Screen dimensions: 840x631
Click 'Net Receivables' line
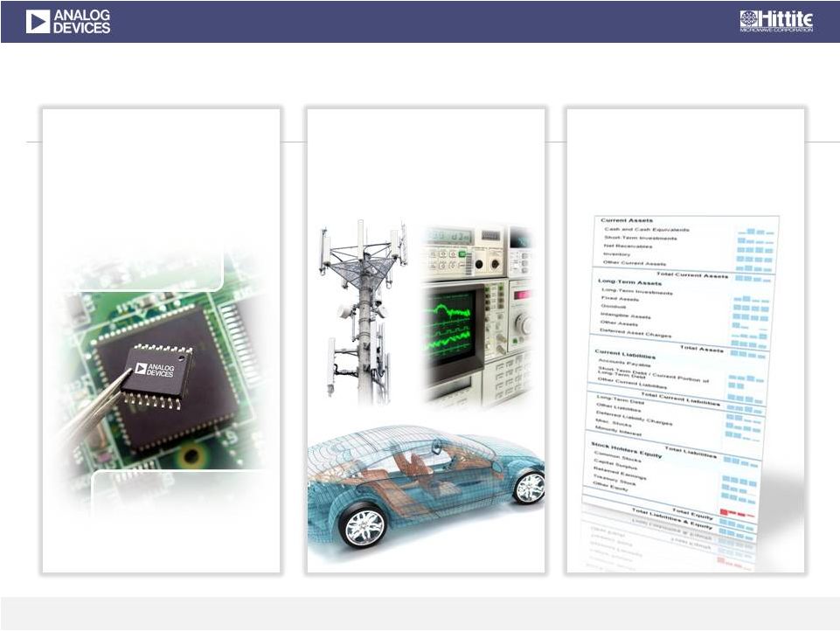tap(628, 246)
